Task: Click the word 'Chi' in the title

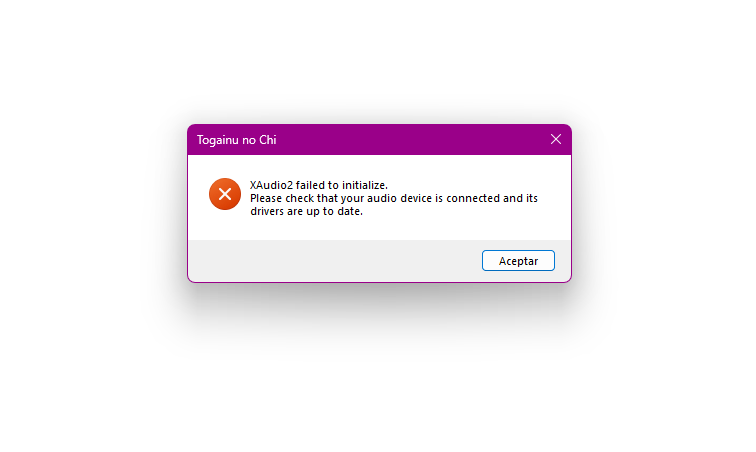Action: coord(268,140)
